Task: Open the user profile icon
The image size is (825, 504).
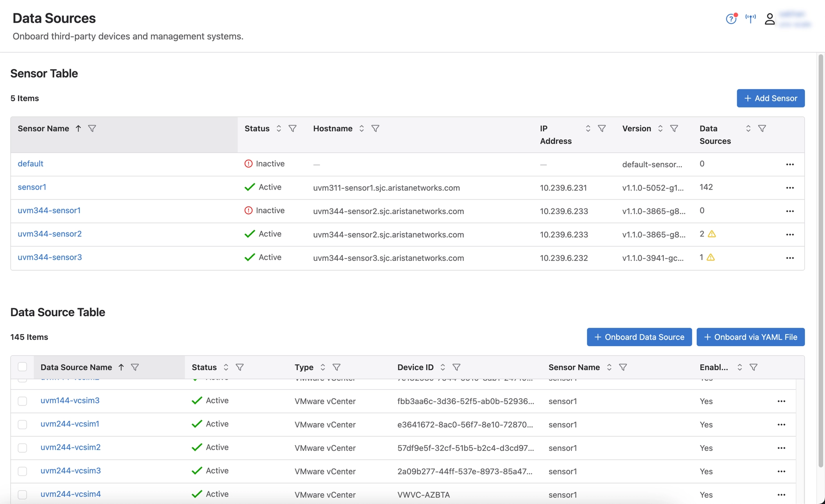Action: pyautogui.click(x=770, y=19)
